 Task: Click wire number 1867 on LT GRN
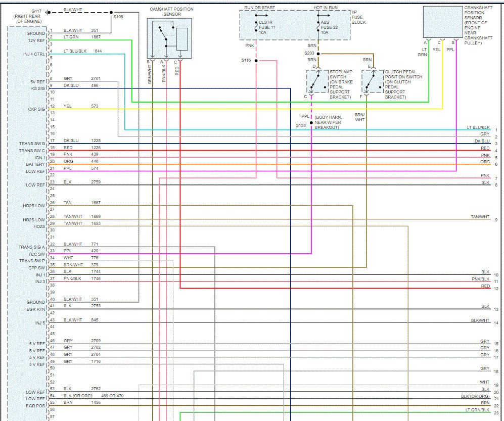[x=96, y=37]
